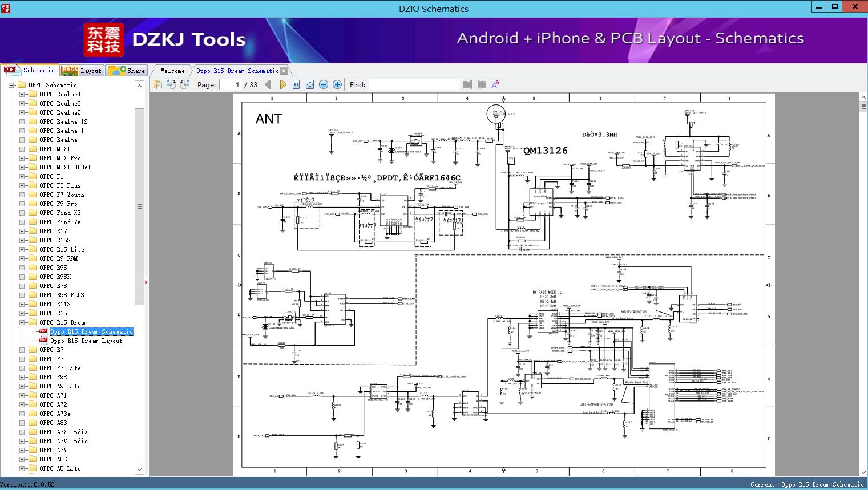
Task: Click the OPPO A71 folder icon
Action: point(33,395)
